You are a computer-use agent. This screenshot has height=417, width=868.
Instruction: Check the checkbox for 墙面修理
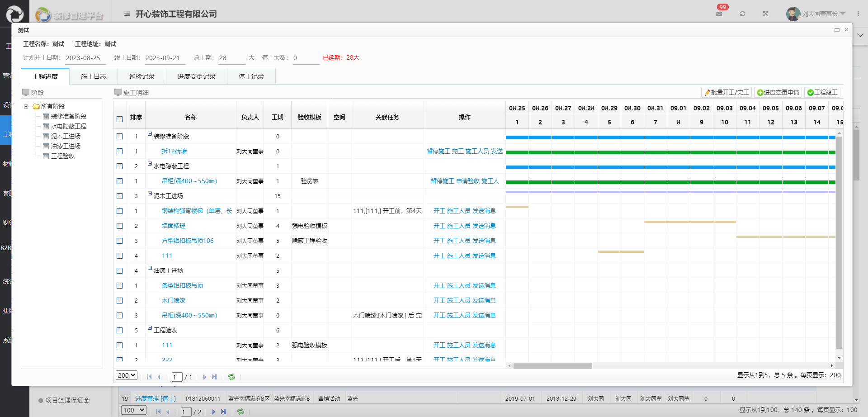click(119, 226)
